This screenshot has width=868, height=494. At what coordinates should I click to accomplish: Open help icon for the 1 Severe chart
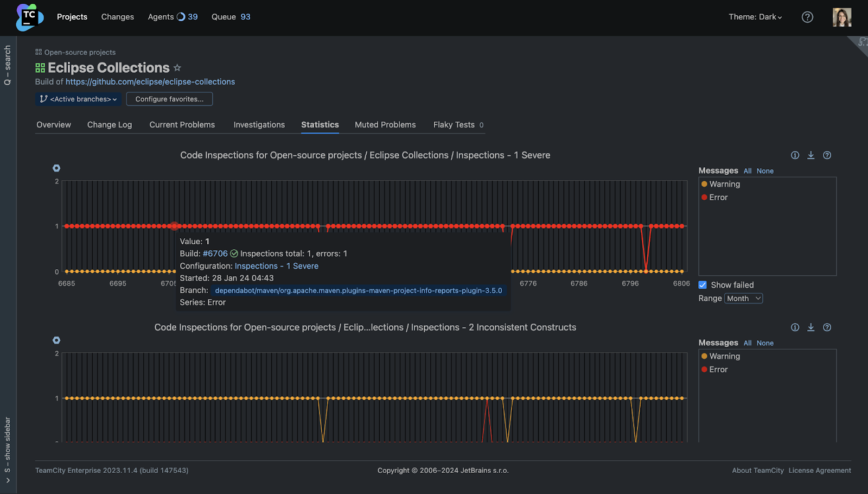click(827, 155)
